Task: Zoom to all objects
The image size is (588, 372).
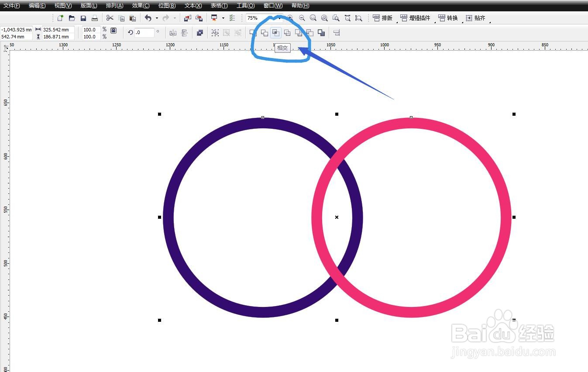Action: [x=324, y=18]
